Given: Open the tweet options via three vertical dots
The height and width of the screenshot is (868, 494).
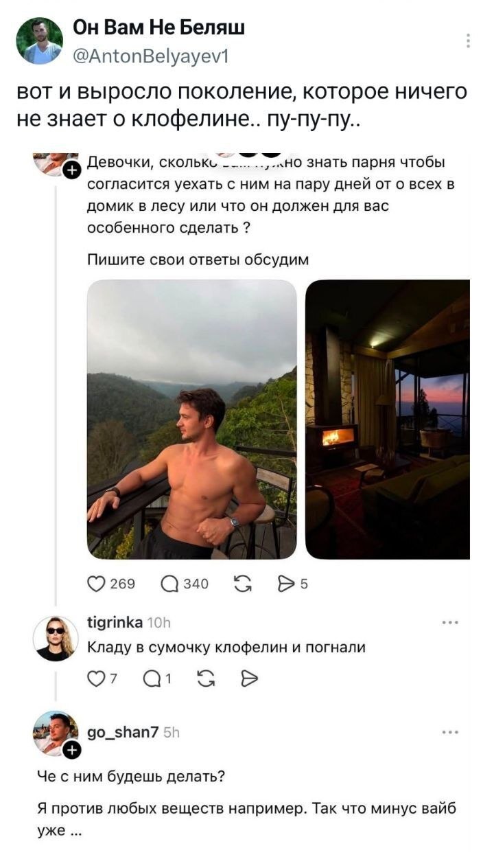Looking at the screenshot, I should 467,41.
